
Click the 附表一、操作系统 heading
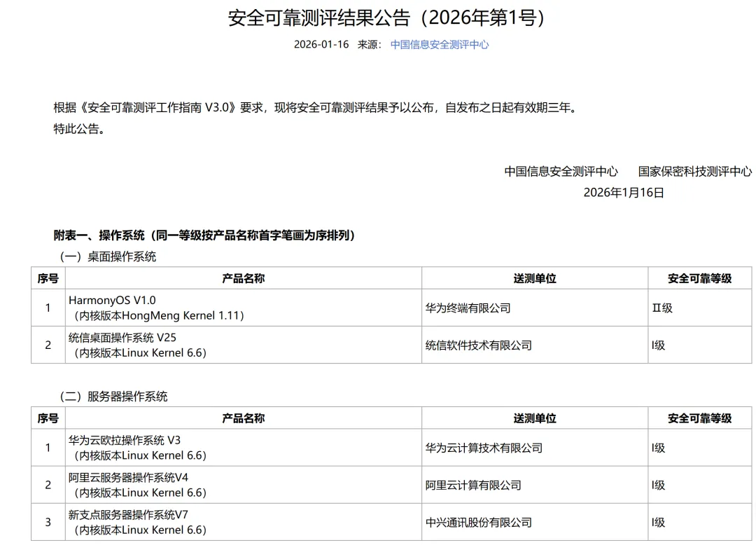pyautogui.click(x=204, y=235)
